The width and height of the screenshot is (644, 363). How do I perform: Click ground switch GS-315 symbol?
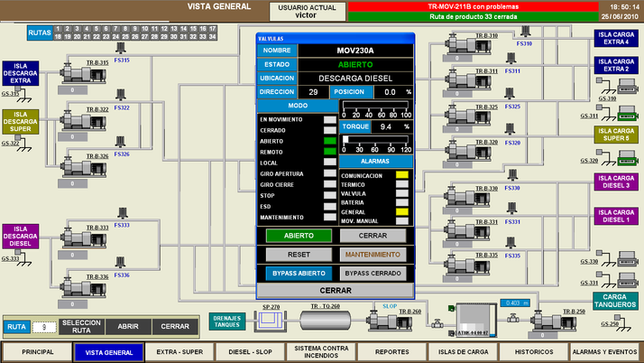pos(23,95)
